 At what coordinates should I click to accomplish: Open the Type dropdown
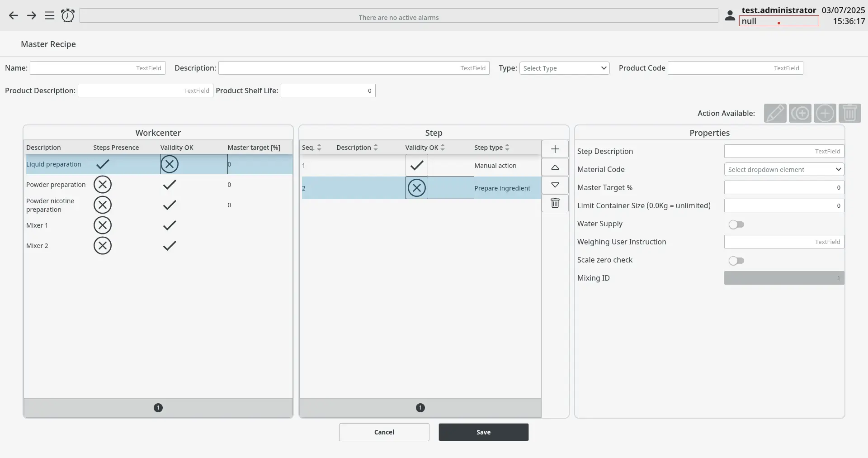click(x=564, y=68)
